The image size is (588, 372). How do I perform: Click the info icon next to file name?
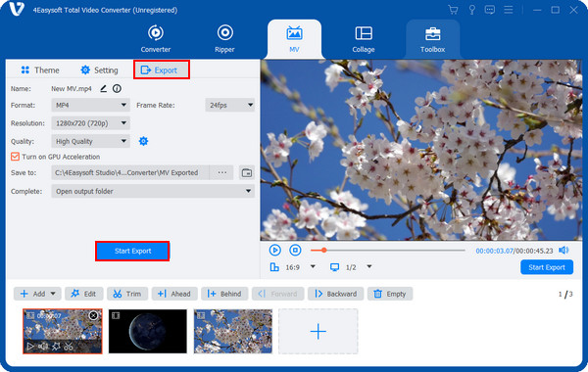point(117,89)
